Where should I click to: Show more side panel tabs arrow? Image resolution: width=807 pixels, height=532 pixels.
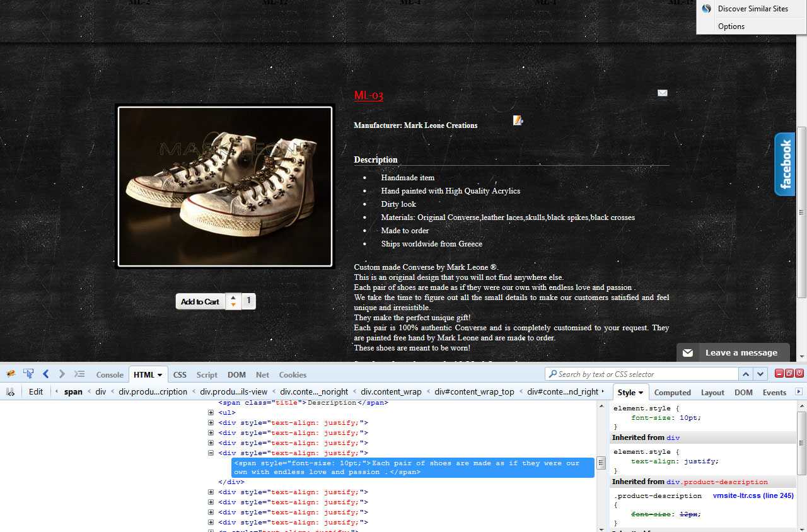coord(799,391)
